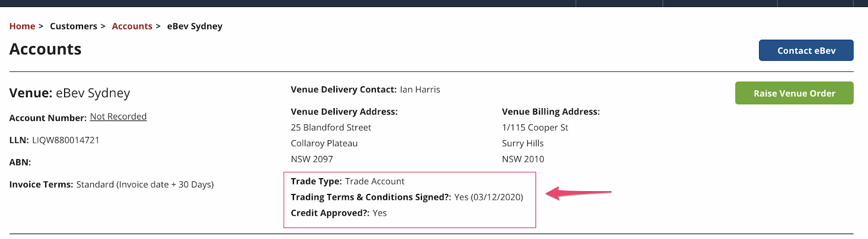Select the eBev Sydney breadcrumb item

(195, 26)
